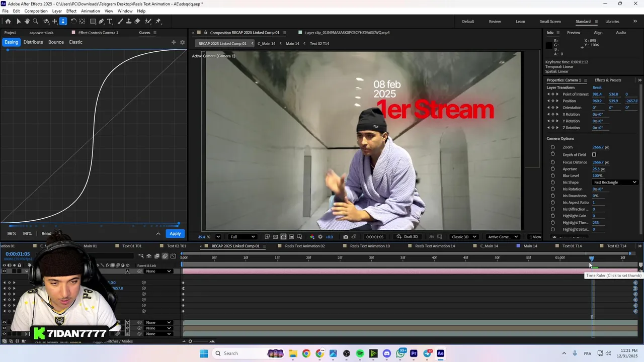
Task: Toggle the Zoom property stopwatch
Action: 553,147
